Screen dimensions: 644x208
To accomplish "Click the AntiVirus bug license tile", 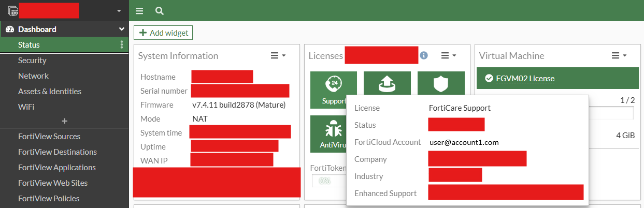I will point(329,133).
